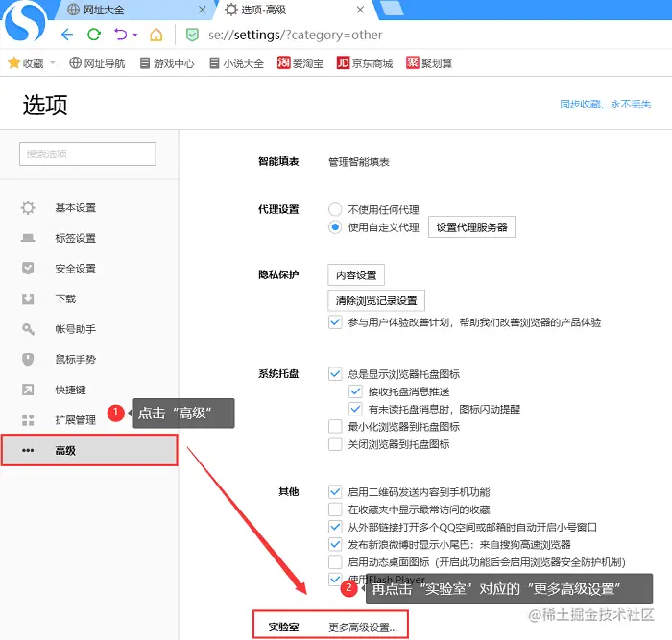Click the purple undo-close-tab icon
Viewport: 672px width, 640px height.
[x=121, y=35]
